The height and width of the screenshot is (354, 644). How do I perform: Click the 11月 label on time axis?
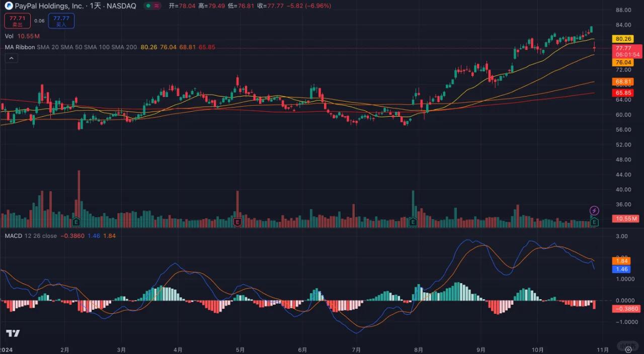tap(603, 349)
